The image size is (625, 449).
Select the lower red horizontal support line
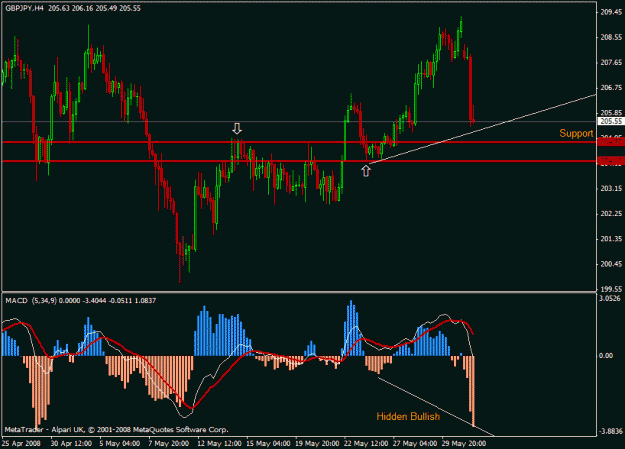click(299, 161)
